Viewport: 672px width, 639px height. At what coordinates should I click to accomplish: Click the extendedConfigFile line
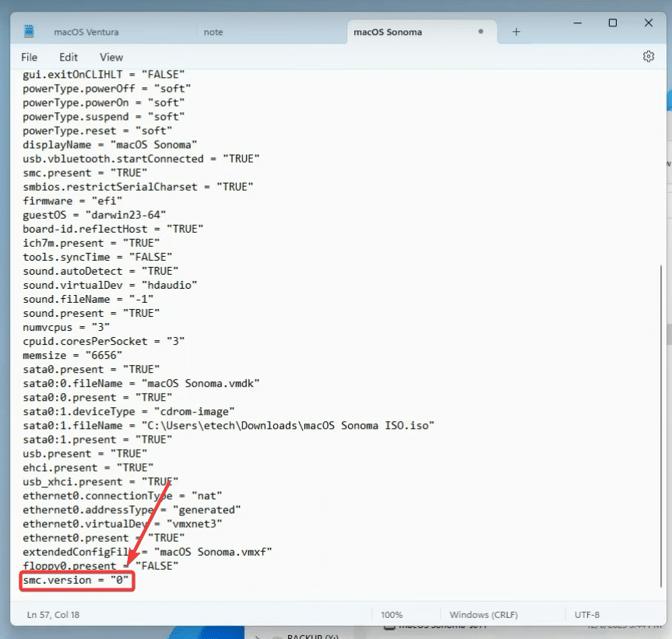click(x=147, y=552)
